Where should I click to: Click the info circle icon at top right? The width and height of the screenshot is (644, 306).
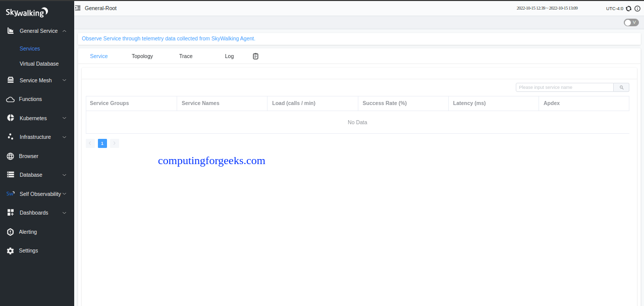click(x=637, y=9)
